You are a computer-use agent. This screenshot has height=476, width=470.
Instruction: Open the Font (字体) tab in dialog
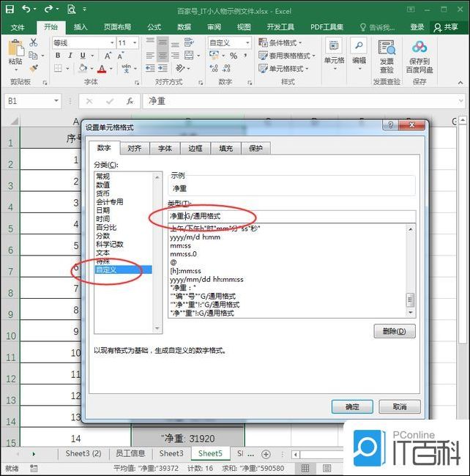tap(165, 148)
